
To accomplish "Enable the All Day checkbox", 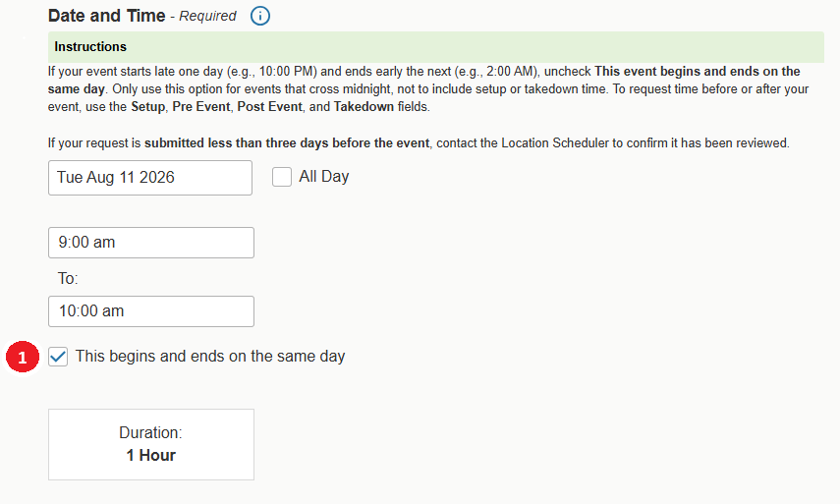I will [x=282, y=177].
